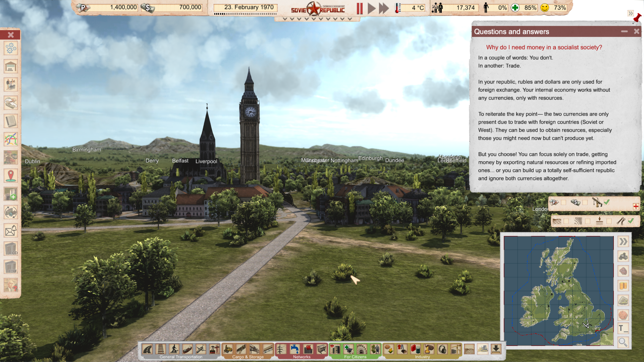This screenshot has width=644, height=362.
Task: Toggle the ground level arrow checkbox
Action: coord(609,221)
